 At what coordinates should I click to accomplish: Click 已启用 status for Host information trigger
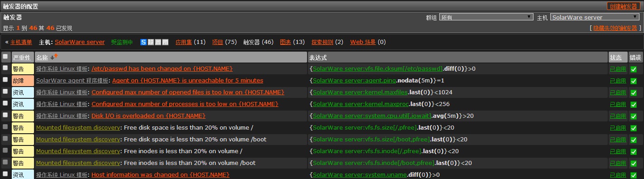tap(618, 175)
